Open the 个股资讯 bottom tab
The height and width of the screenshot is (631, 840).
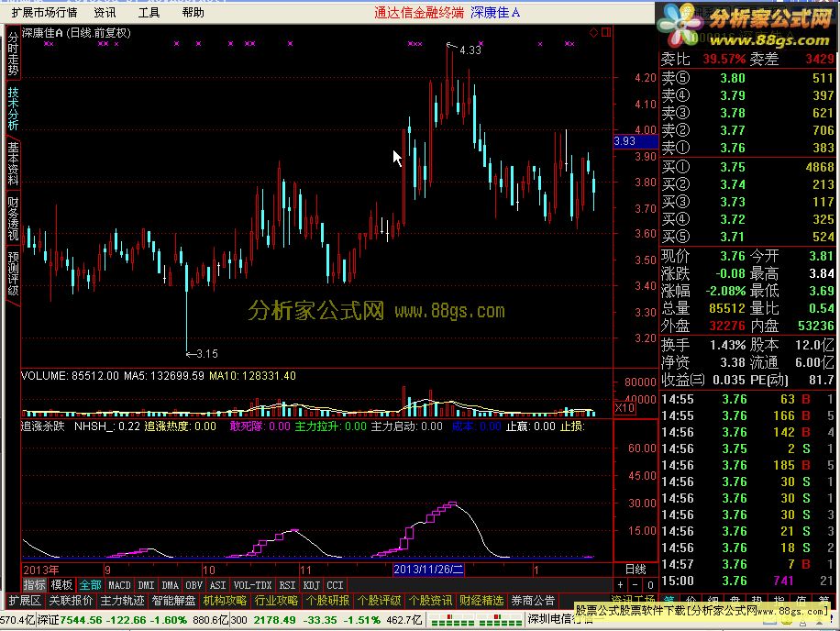[x=430, y=601]
